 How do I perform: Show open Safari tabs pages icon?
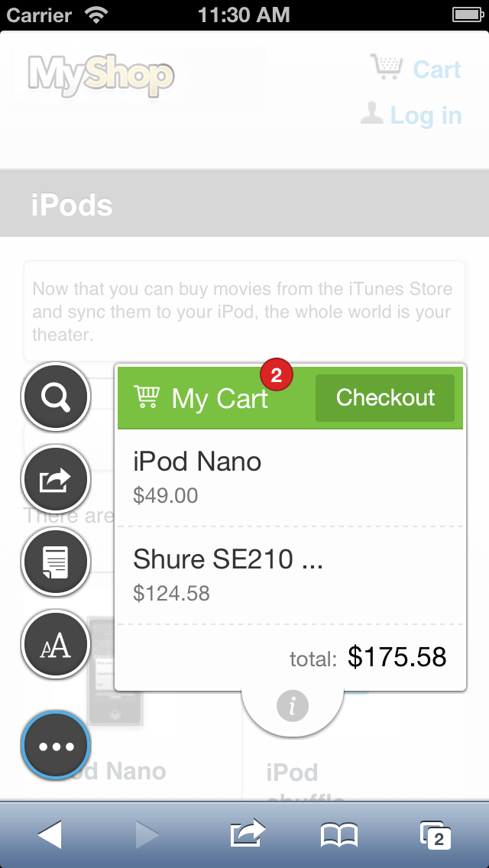(436, 835)
